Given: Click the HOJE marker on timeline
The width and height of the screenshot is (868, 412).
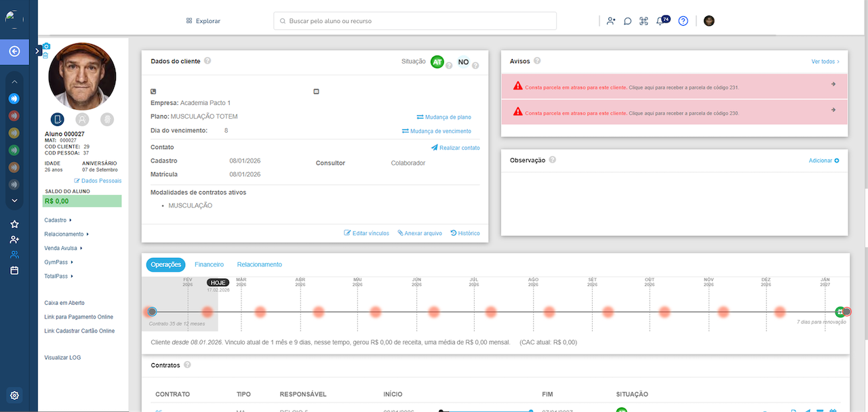Looking at the screenshot, I should 218,283.
